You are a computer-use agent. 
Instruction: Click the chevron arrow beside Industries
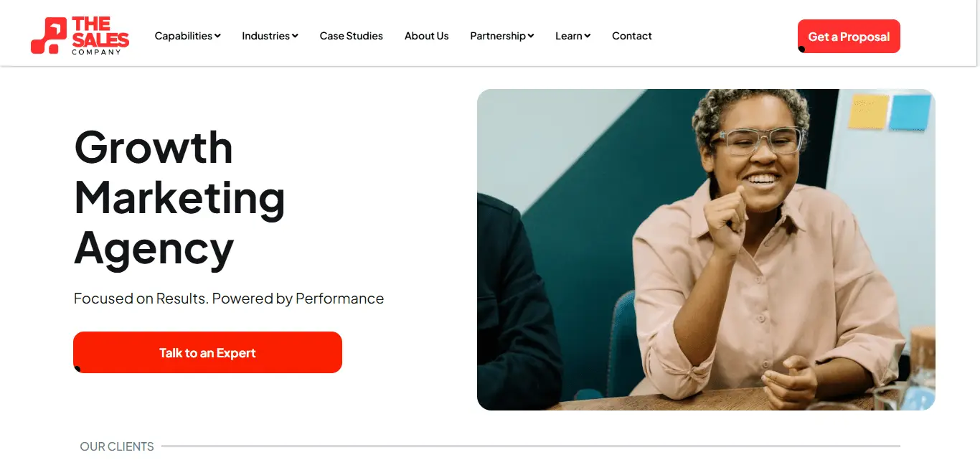point(295,36)
